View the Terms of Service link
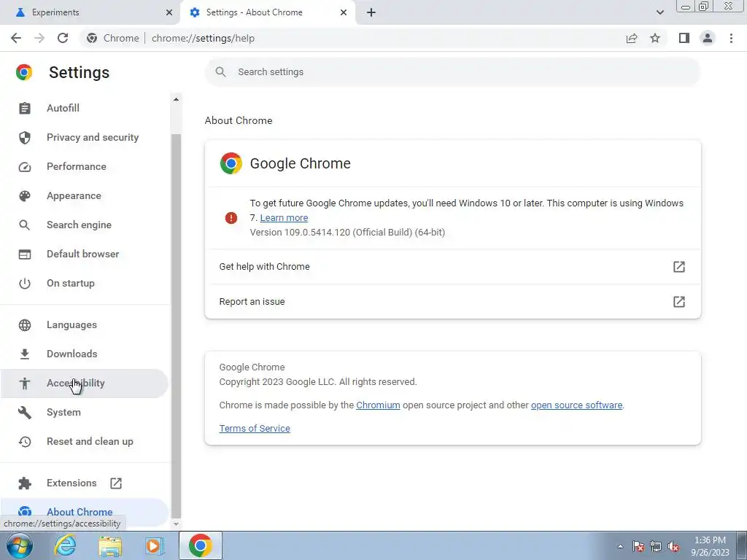 (x=255, y=429)
